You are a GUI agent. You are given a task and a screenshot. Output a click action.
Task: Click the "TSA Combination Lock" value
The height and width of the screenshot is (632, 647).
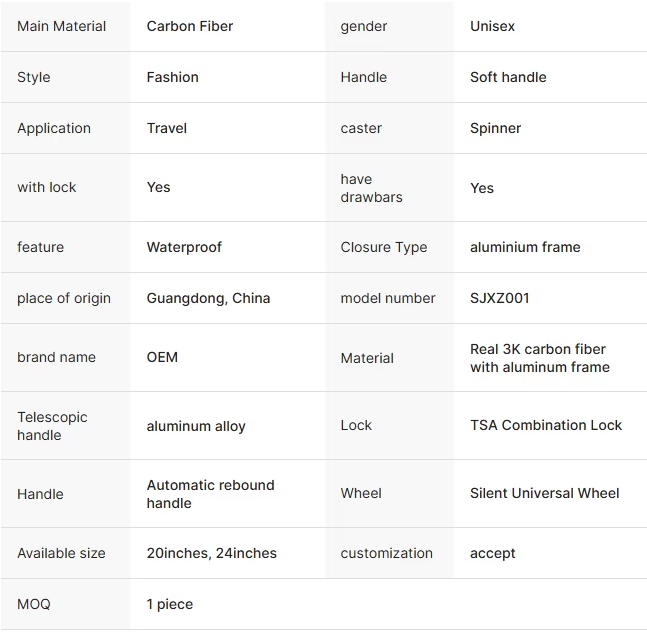coord(546,425)
